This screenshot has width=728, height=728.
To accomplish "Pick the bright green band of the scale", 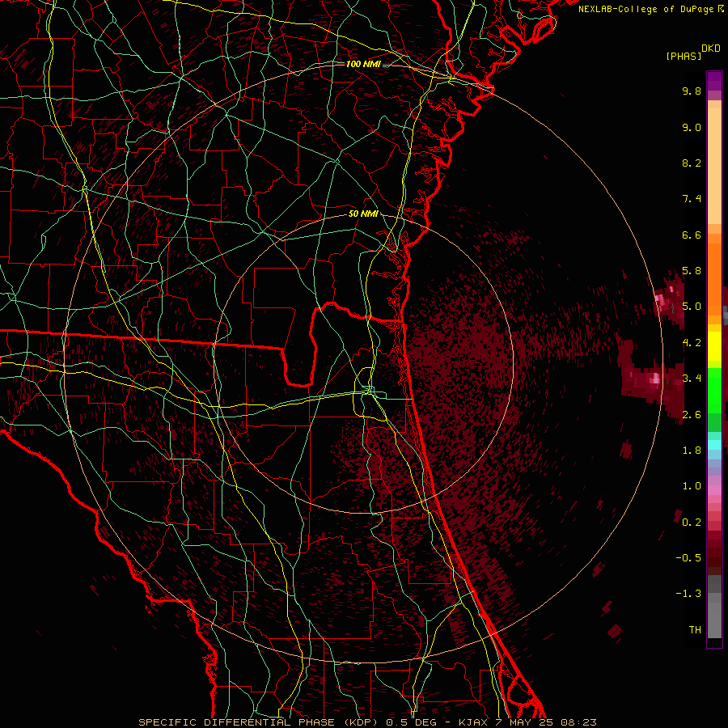I will tap(714, 390).
